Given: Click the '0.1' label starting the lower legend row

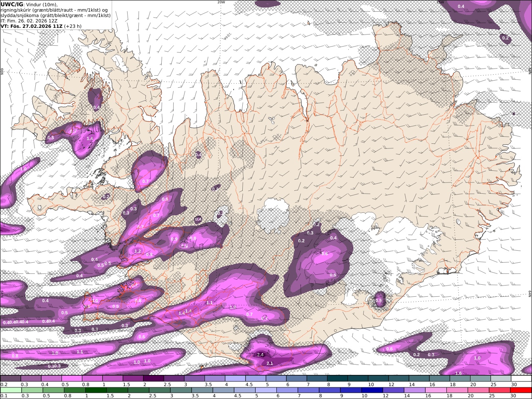Looking at the screenshot, I should point(4,396).
